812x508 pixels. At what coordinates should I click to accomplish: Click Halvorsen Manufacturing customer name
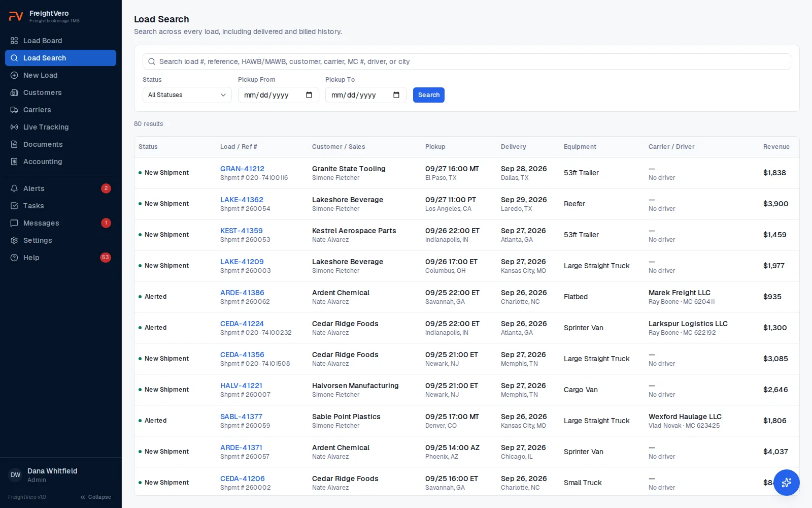pyautogui.click(x=355, y=386)
